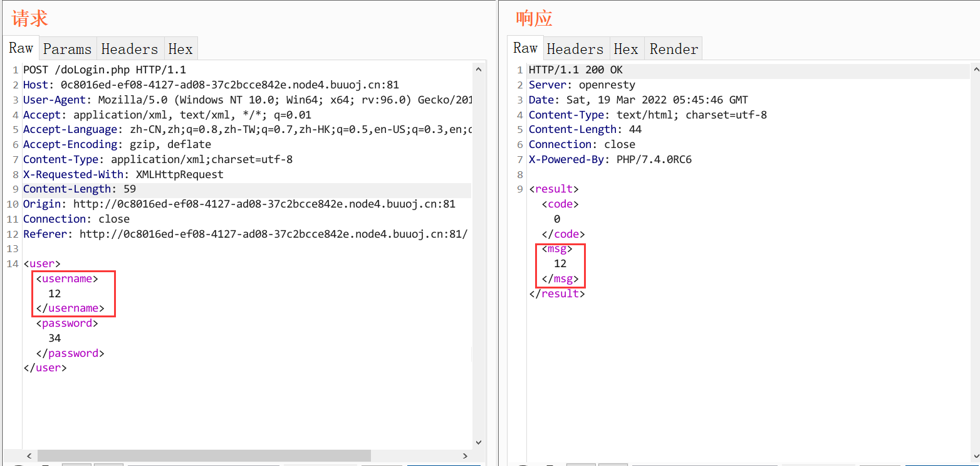Viewport: 980px width, 466px height.
Task: Open the request Params tab
Action: point(67,49)
